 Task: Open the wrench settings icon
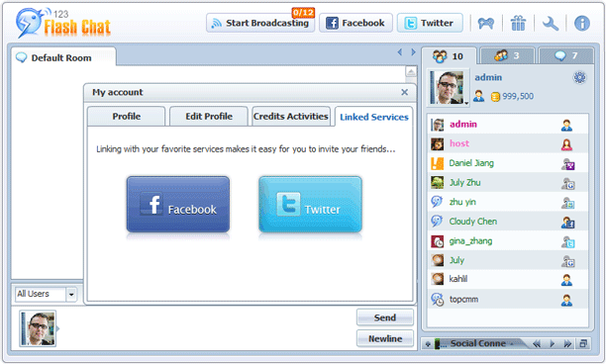(550, 24)
